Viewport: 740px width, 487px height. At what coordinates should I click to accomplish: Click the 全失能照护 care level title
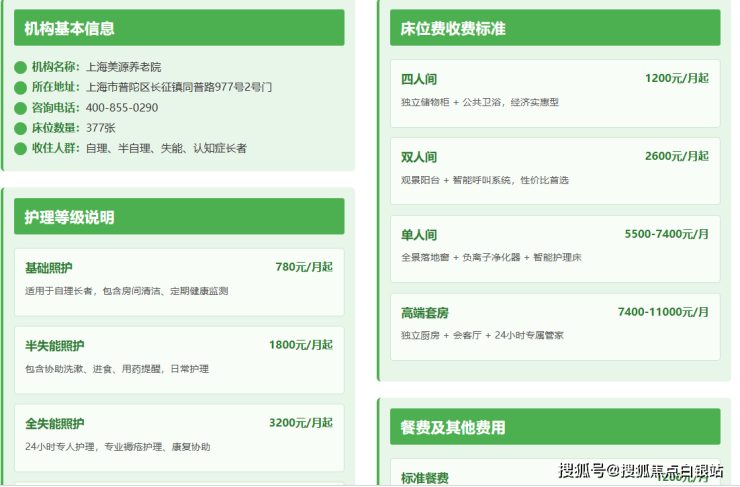tap(54, 423)
